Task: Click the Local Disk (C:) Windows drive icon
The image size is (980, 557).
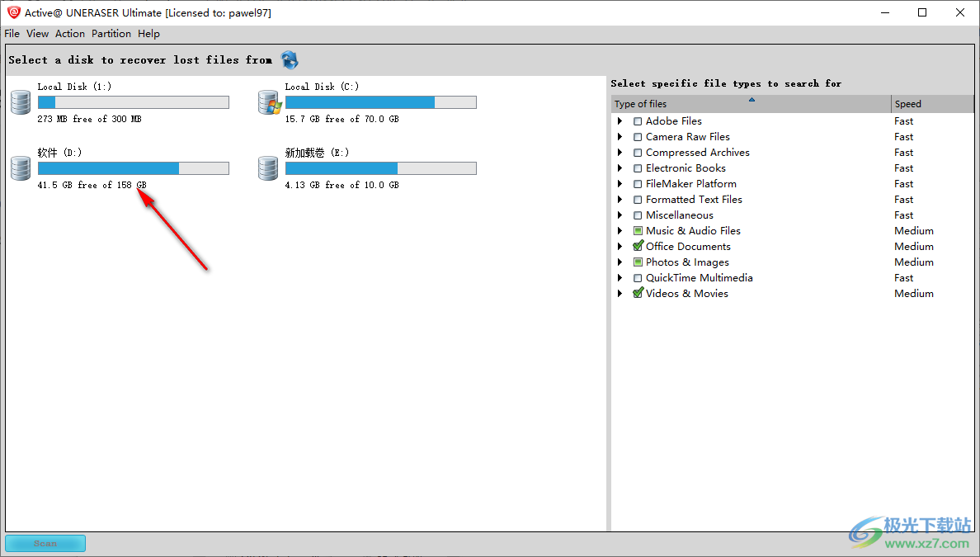Action: click(x=270, y=102)
